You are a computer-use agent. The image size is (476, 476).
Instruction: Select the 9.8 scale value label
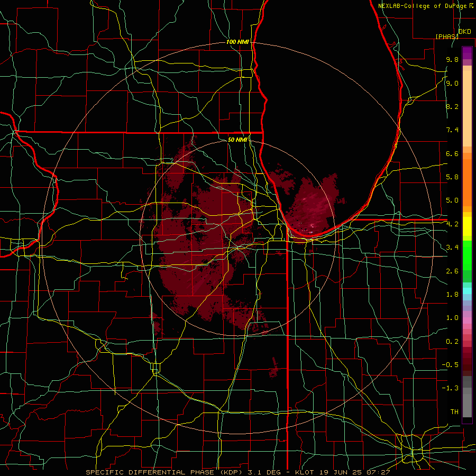tap(452, 59)
